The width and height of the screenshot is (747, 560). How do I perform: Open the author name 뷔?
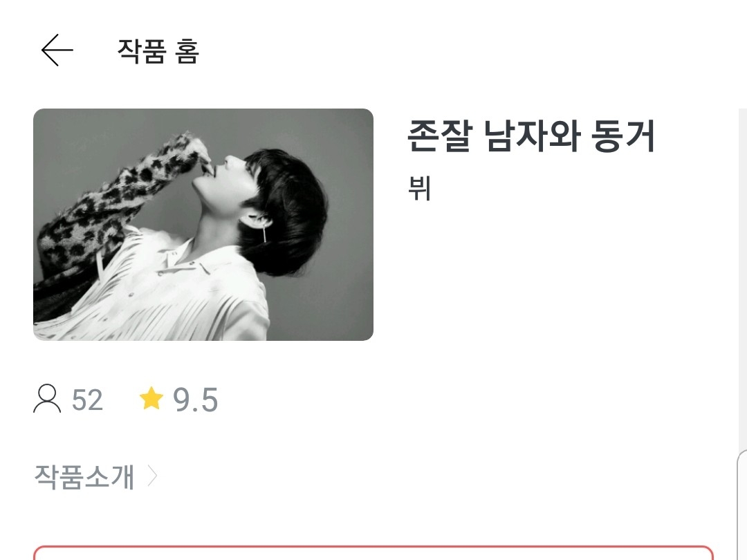(x=419, y=187)
